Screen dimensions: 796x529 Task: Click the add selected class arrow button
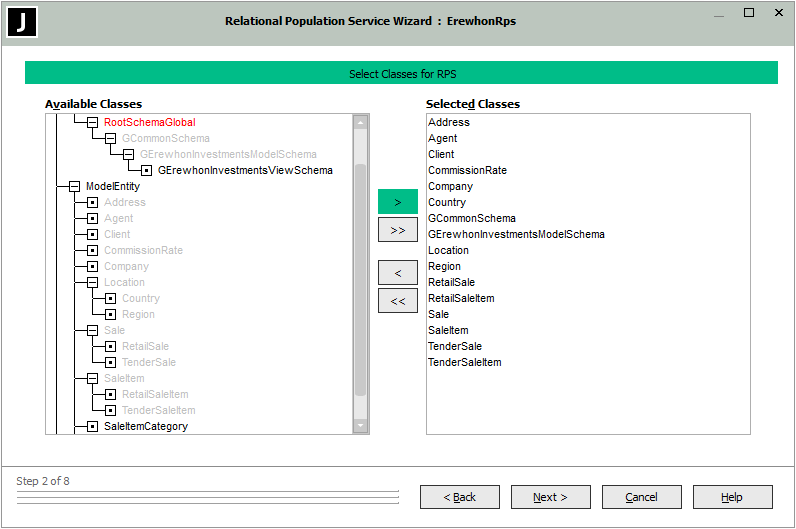pos(397,201)
